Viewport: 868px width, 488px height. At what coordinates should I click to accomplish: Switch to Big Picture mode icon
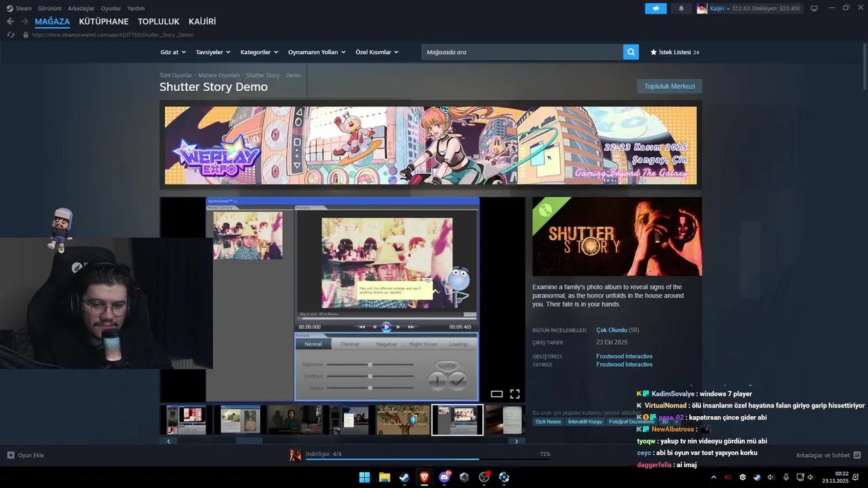814,8
